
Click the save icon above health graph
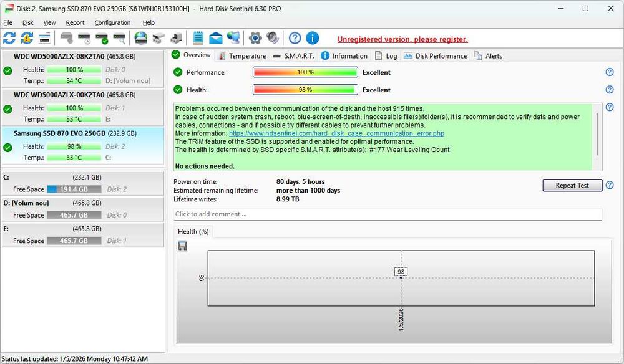click(x=182, y=246)
